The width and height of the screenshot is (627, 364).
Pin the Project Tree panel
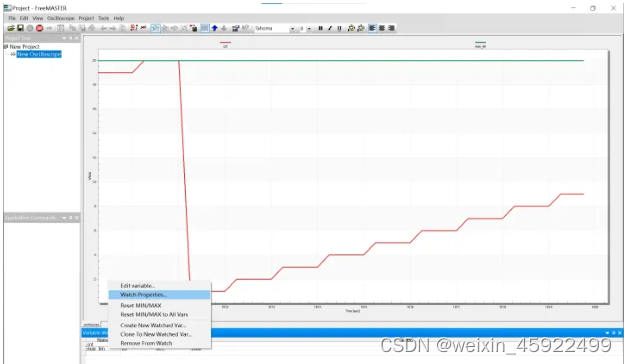point(70,38)
